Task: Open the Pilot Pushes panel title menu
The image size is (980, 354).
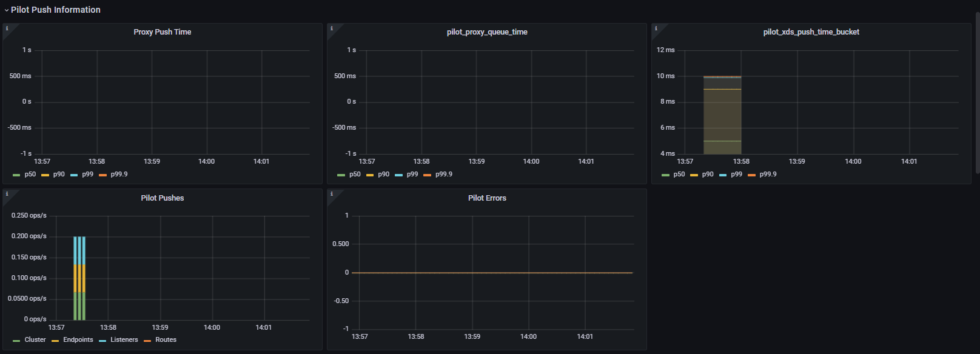Action: click(163, 198)
